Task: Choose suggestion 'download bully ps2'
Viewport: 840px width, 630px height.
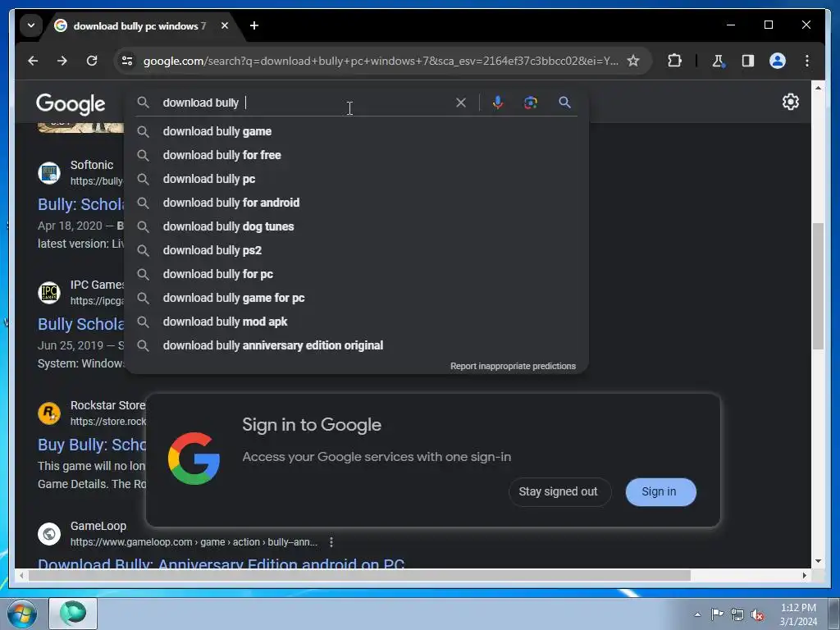Action: click(x=357, y=250)
